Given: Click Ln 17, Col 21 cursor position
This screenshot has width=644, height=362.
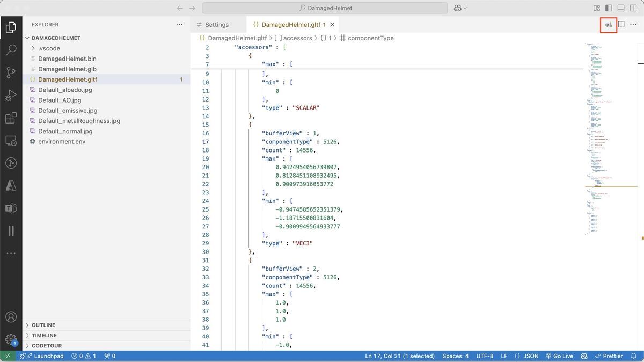Looking at the screenshot, I should click(x=400, y=356).
